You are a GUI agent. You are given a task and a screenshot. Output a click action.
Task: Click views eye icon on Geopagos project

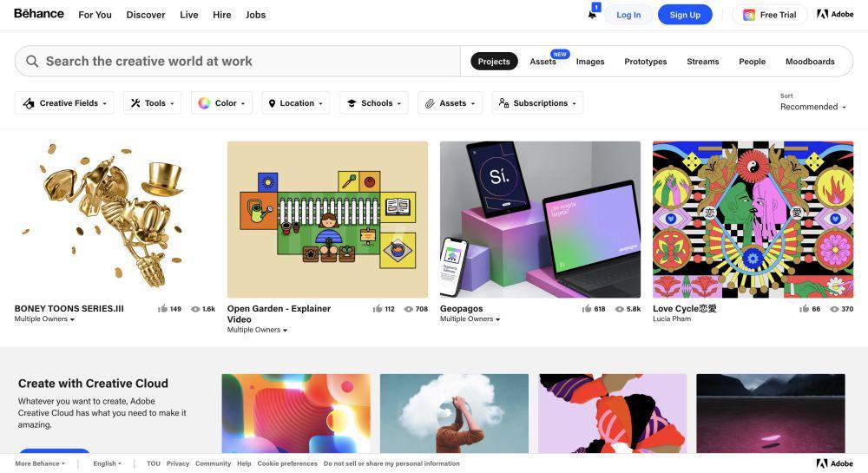[x=620, y=309]
